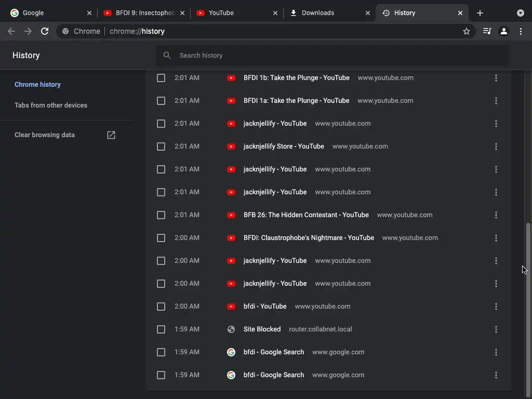Select Chrome history in the sidebar

click(37, 85)
